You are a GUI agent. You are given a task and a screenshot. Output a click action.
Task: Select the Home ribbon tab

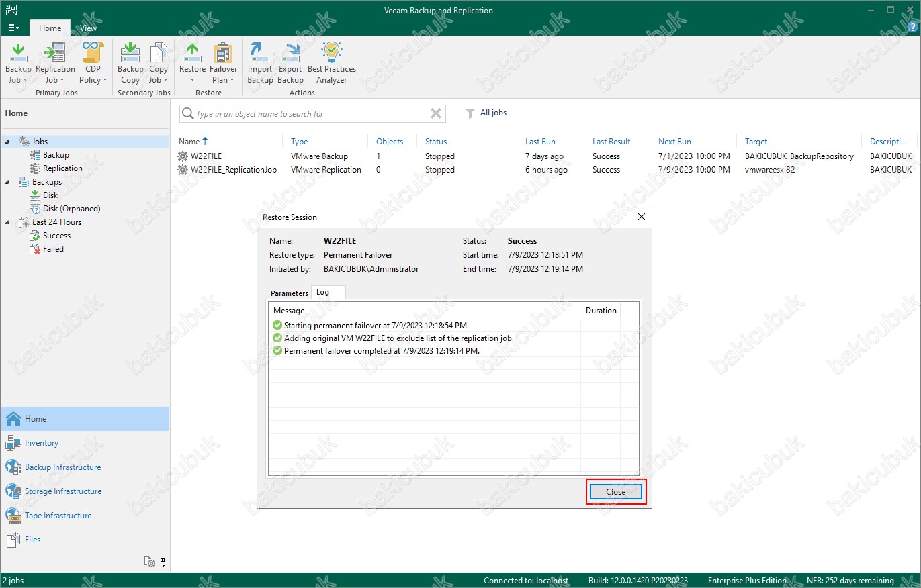tap(50, 28)
